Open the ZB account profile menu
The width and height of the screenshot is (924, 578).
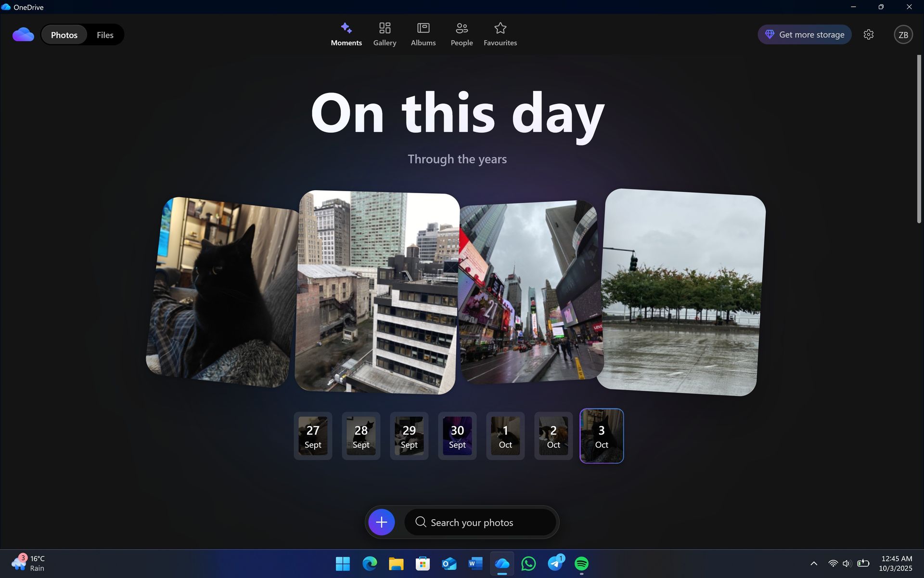(x=903, y=34)
